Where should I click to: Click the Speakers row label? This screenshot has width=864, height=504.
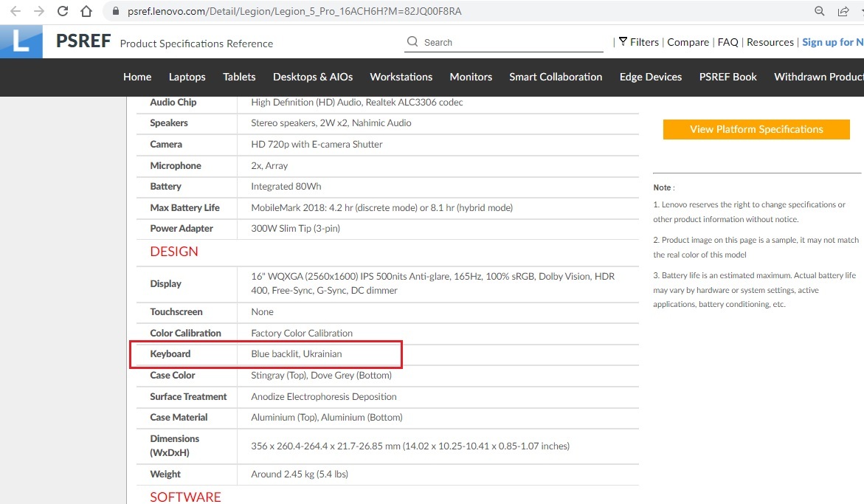pos(169,123)
